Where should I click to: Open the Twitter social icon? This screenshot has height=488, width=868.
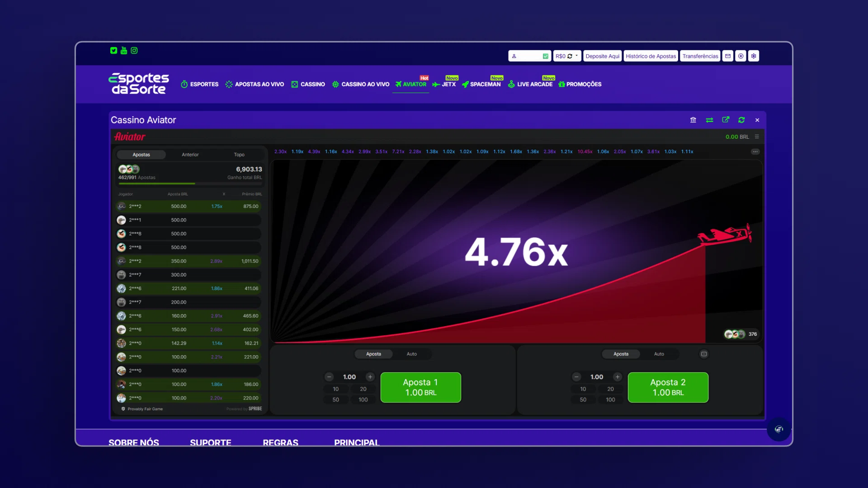pos(113,51)
